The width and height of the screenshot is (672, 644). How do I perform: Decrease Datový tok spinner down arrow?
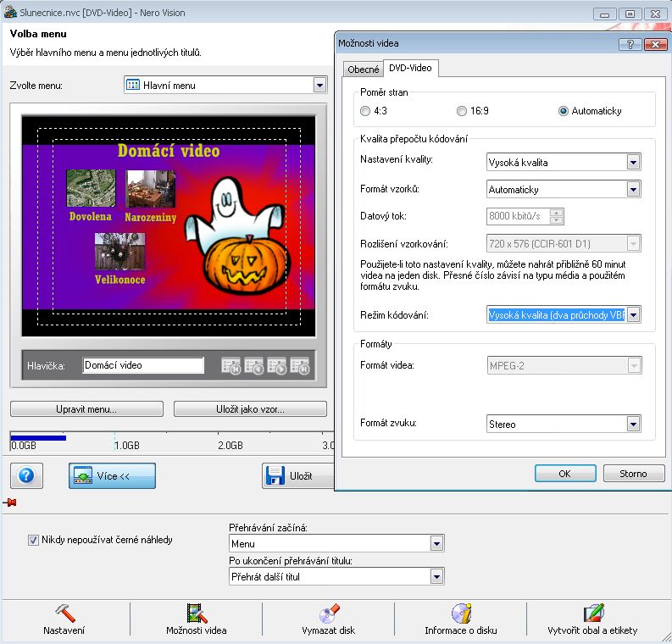click(556, 219)
